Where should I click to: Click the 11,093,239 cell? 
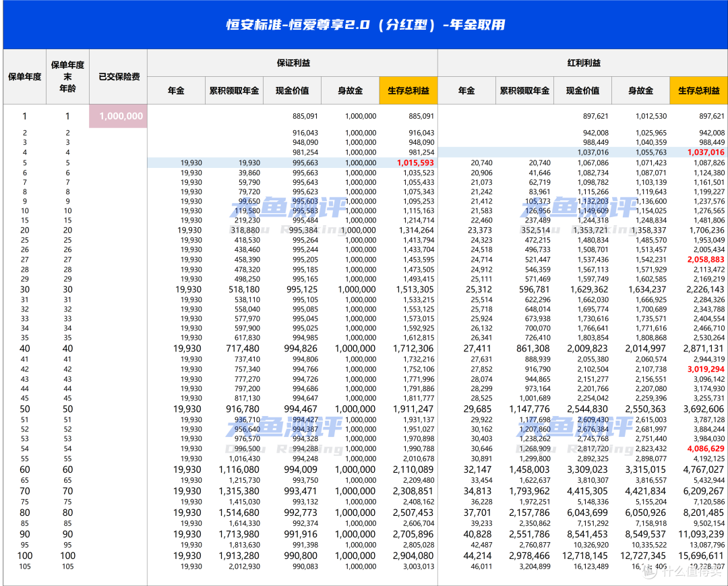pyautogui.click(x=702, y=534)
